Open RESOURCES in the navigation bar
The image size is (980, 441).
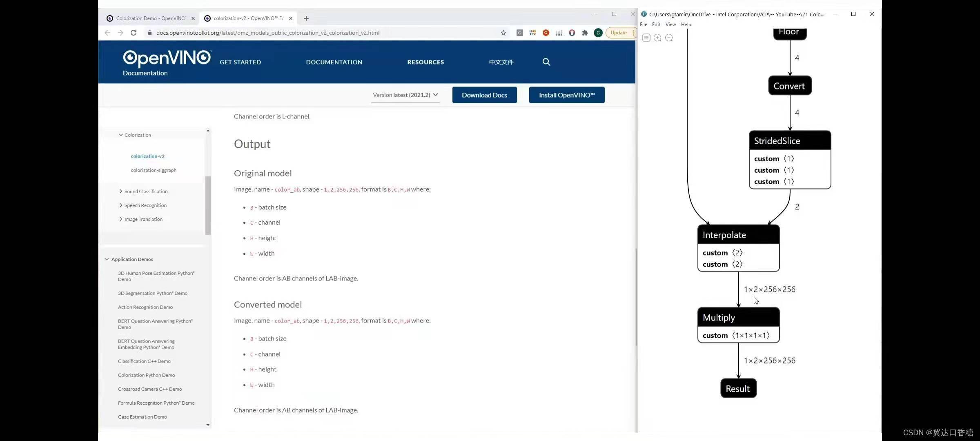pos(425,62)
